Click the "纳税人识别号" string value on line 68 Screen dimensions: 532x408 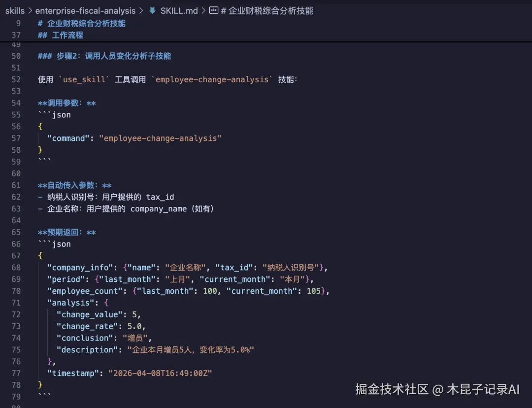291,268
